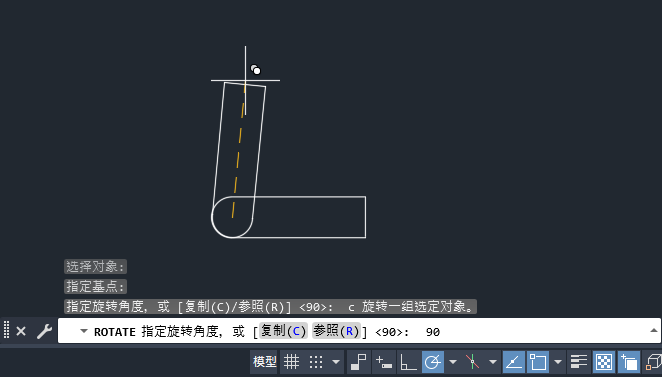Disable polar tracking highlighted icon
This screenshot has width=662, height=377.
pos(433,362)
